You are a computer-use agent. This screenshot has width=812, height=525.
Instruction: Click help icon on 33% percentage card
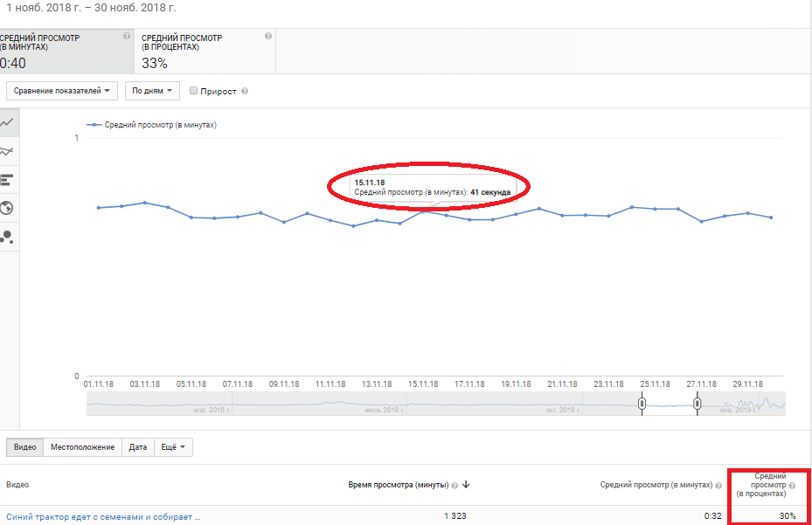267,37
